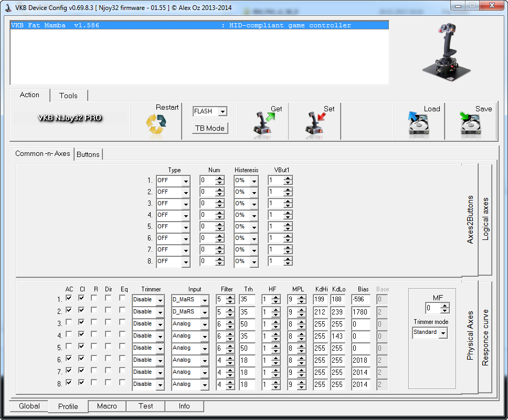Click KdHi field of axis 2 showing 212
The width and height of the screenshot is (508, 420).
pos(320,312)
